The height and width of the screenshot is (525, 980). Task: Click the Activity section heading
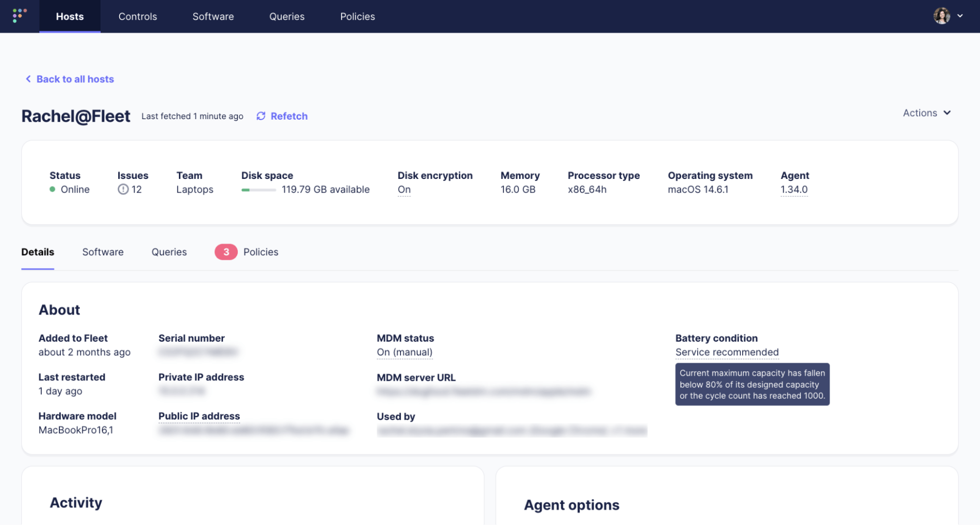tap(76, 502)
